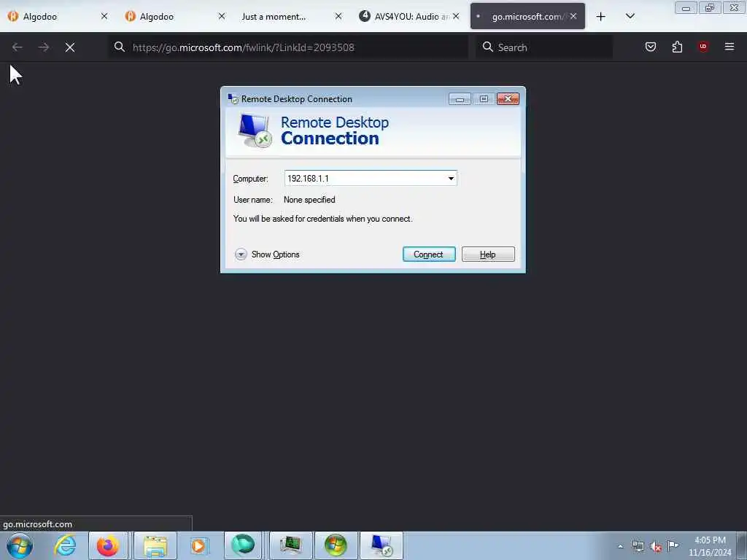This screenshot has height=560, width=747.
Task: Minimize the Remote Desktop Connection dialog
Action: 460,98
